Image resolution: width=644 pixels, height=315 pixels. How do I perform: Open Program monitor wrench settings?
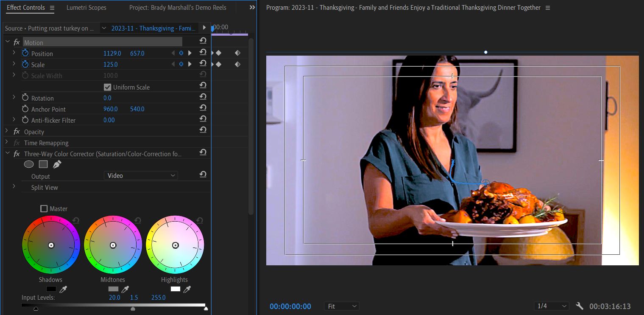[580, 306]
